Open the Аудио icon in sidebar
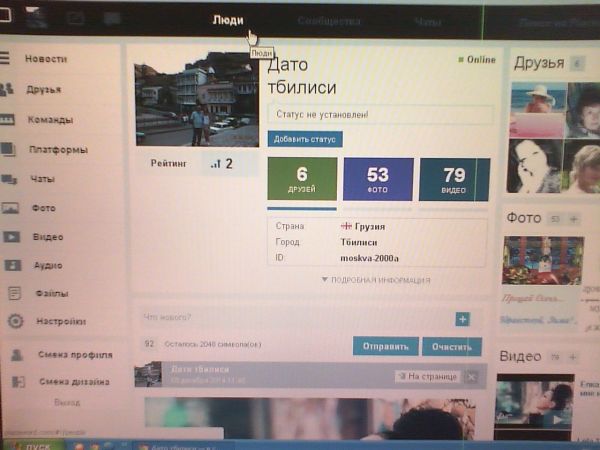 point(13,266)
